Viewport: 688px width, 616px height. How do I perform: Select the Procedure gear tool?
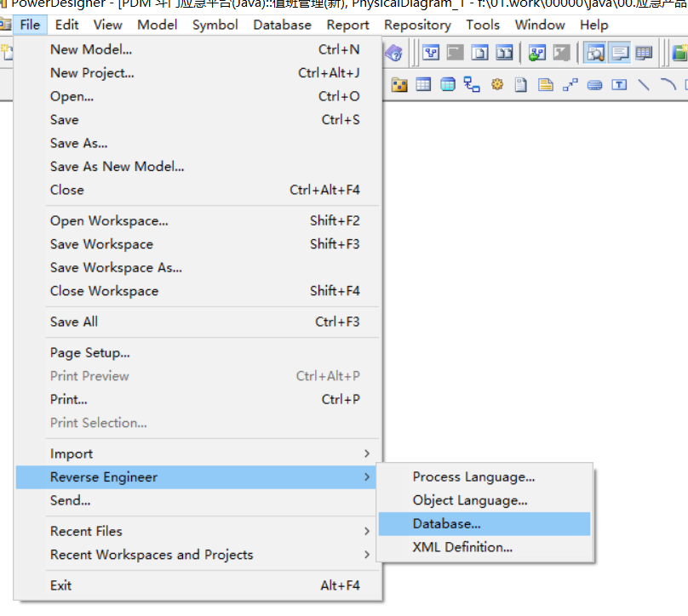click(x=496, y=84)
